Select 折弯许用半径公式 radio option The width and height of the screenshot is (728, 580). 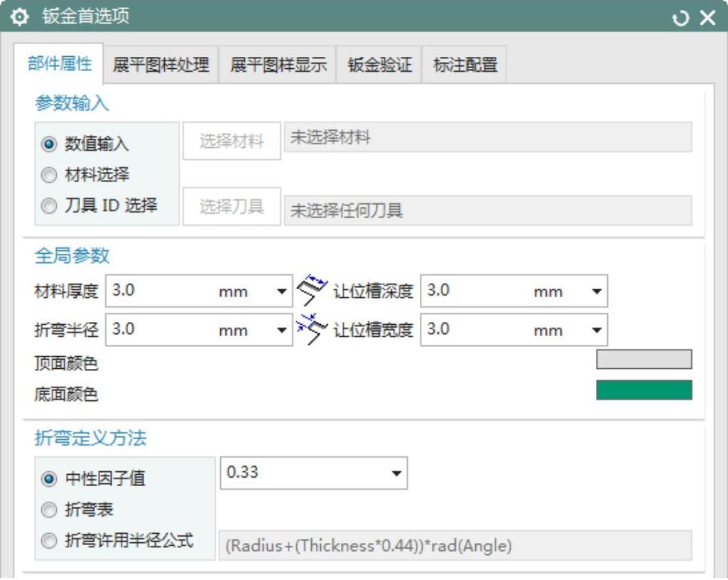click(48, 541)
